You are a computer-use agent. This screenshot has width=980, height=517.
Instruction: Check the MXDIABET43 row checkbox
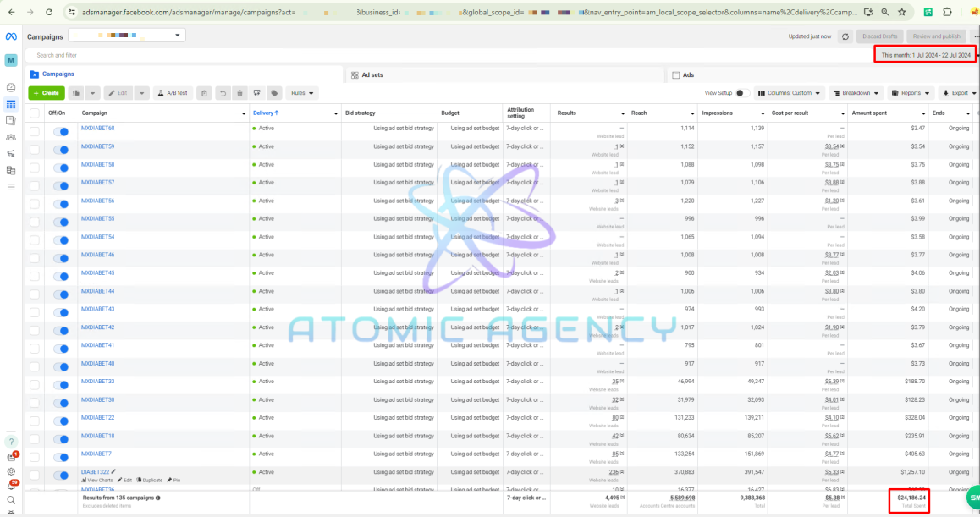pyautogui.click(x=35, y=312)
